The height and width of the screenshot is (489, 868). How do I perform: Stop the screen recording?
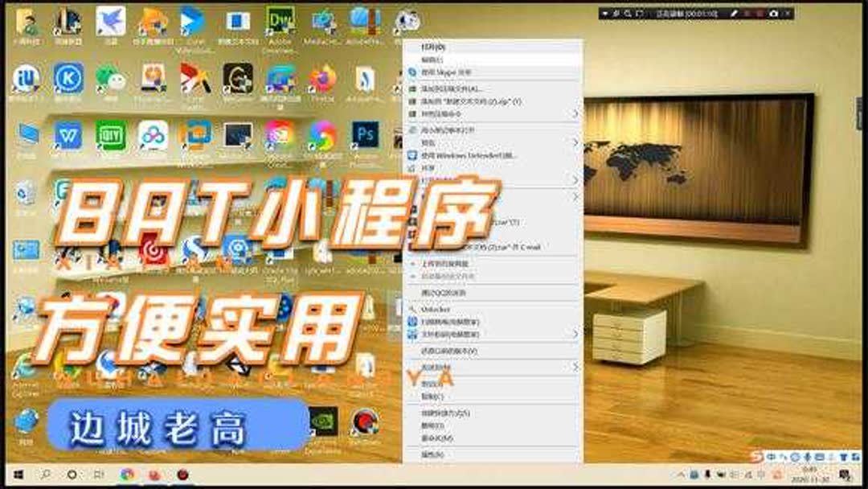[761, 14]
